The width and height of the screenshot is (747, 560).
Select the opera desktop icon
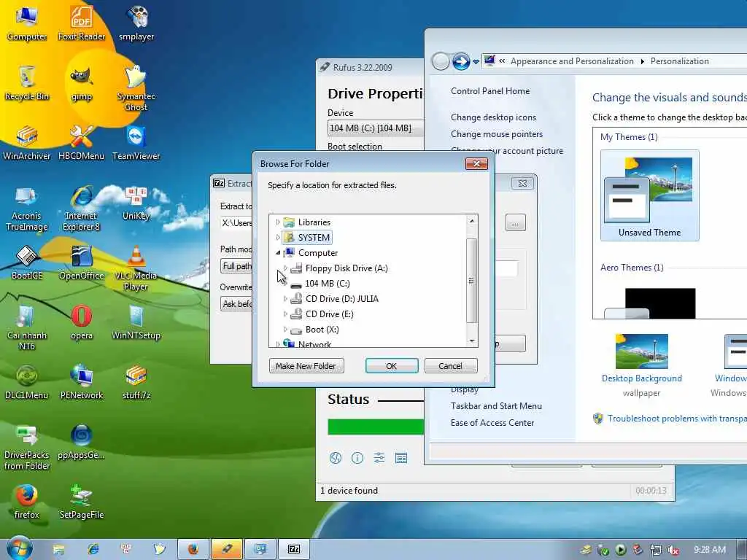click(x=82, y=322)
